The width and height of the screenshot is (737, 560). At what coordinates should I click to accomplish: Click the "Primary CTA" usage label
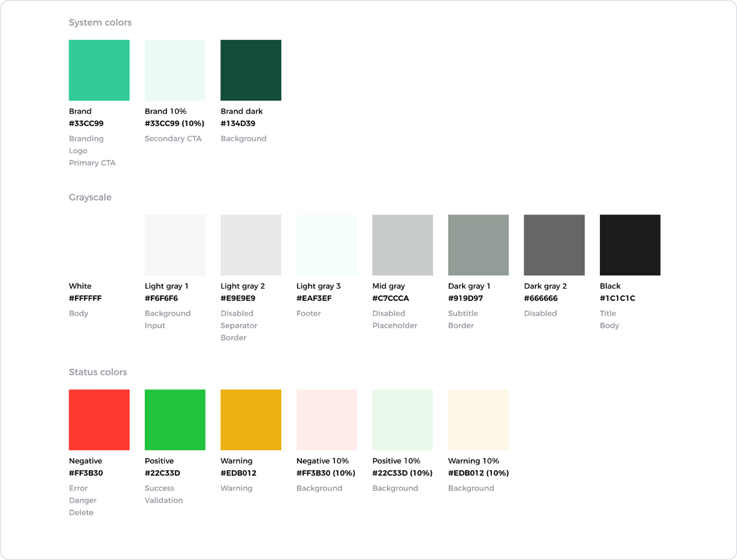tap(92, 163)
